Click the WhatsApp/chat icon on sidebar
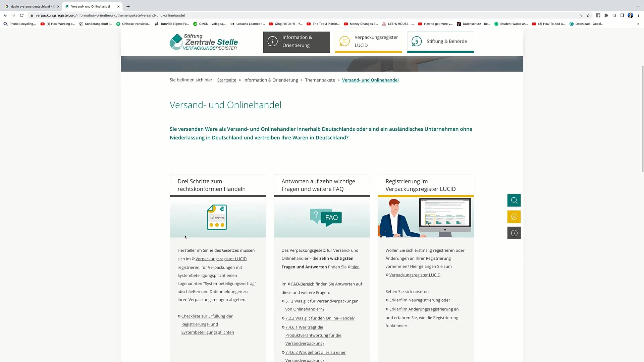 point(514,217)
